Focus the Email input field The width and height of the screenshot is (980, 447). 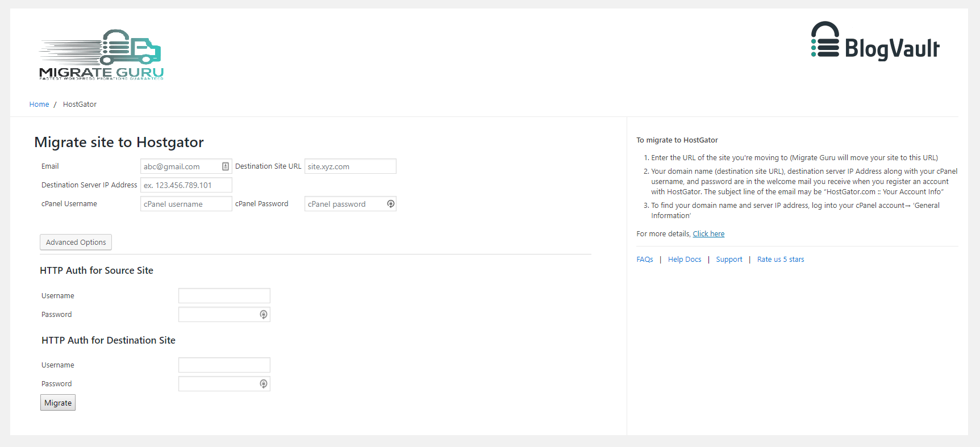[x=180, y=166]
